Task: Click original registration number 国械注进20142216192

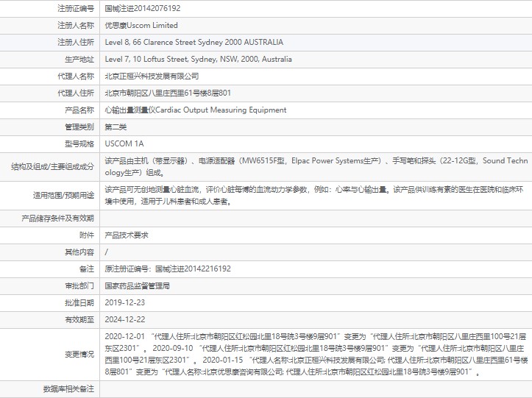Action: (x=193, y=269)
